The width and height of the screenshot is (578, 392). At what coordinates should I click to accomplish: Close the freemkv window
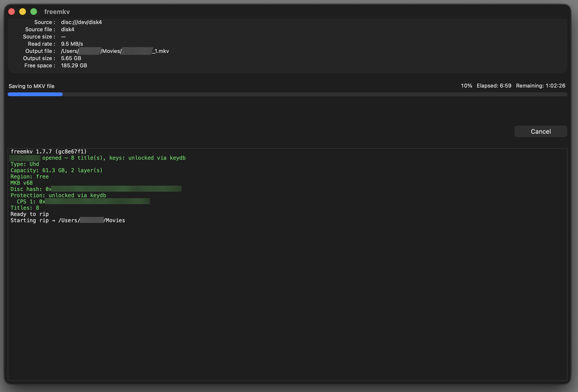(x=12, y=11)
